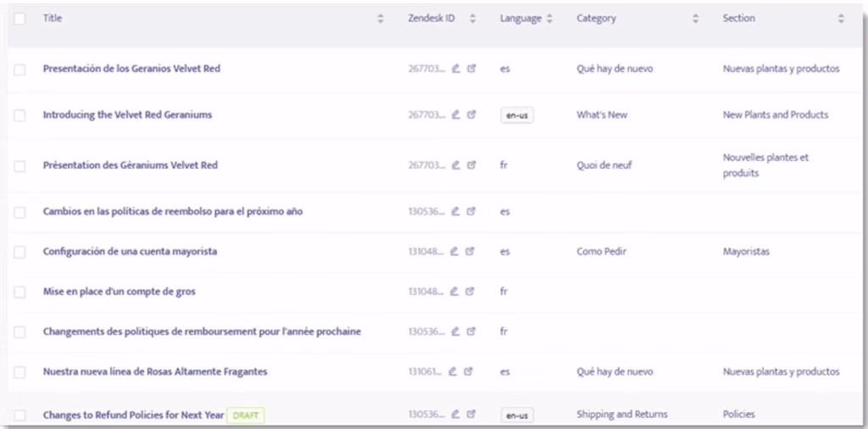This screenshot has height=429, width=868.
Task: Edit Mise en place d'un compte de gros
Action: (454, 291)
